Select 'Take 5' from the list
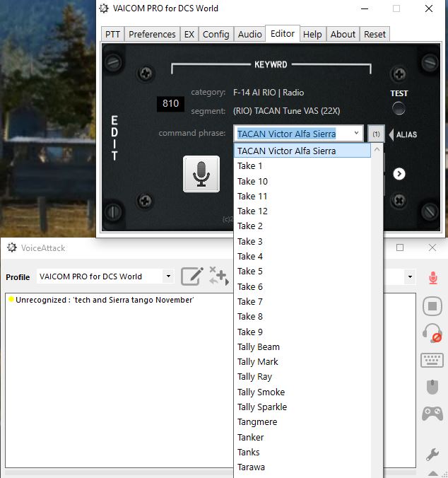 pos(302,272)
